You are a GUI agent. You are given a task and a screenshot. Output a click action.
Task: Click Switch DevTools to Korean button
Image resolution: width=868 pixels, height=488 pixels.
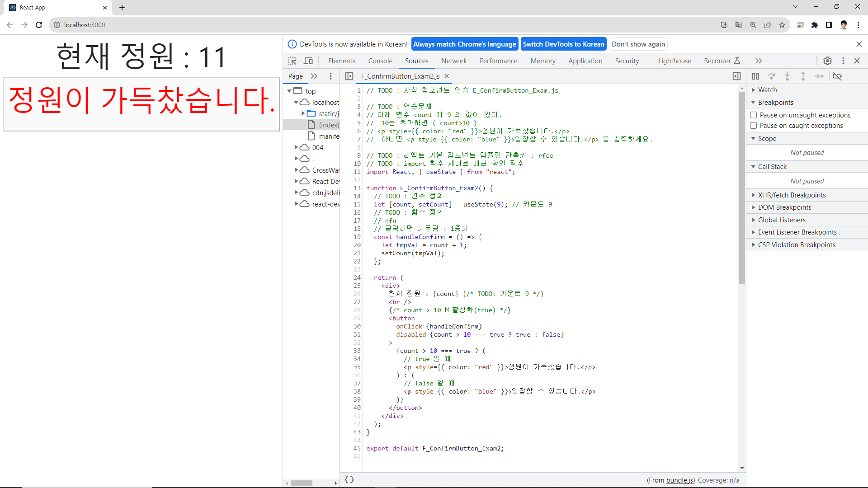click(563, 44)
